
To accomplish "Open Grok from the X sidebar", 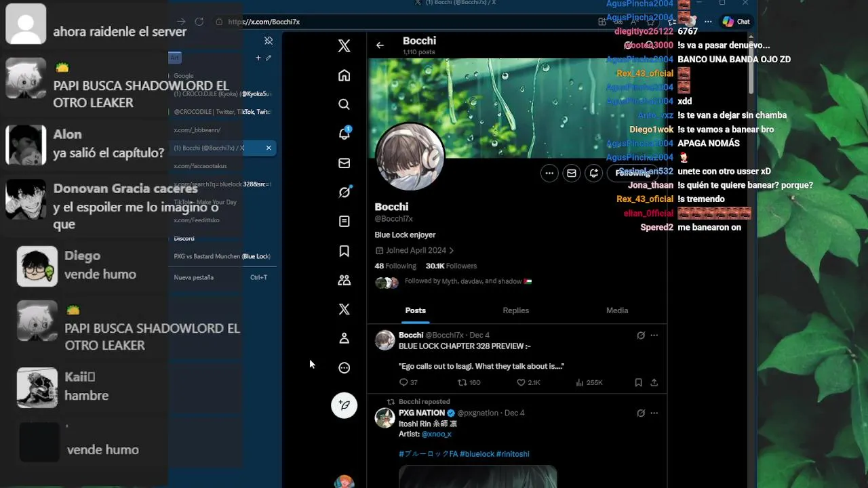I will 344,192.
